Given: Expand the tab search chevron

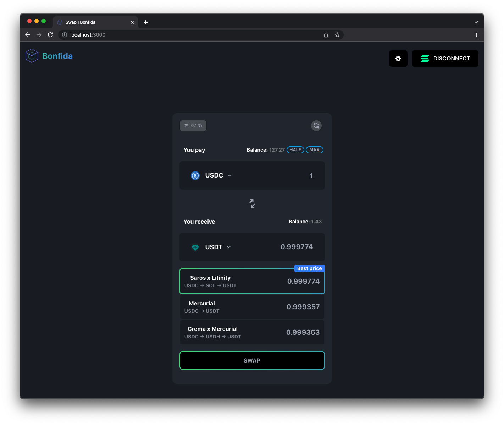Looking at the screenshot, I should [x=476, y=22].
